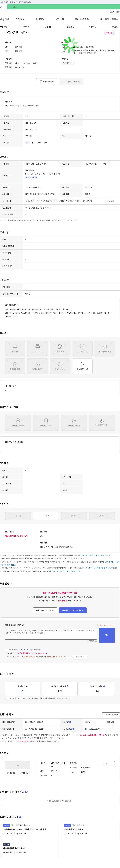This screenshot has height=868, width=120.
Task: Click the company LOGO image
Action: click(x=18, y=765)
